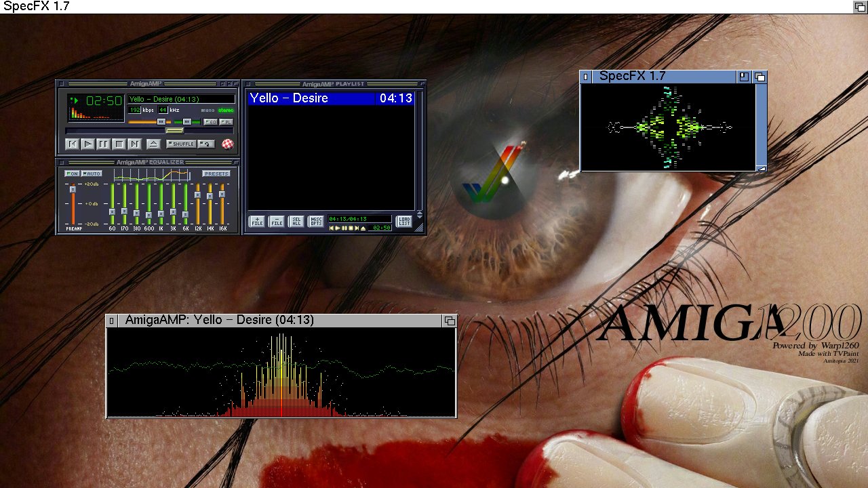Click the playlist scroll arrows
This screenshot has width=868, height=488.
point(420,215)
